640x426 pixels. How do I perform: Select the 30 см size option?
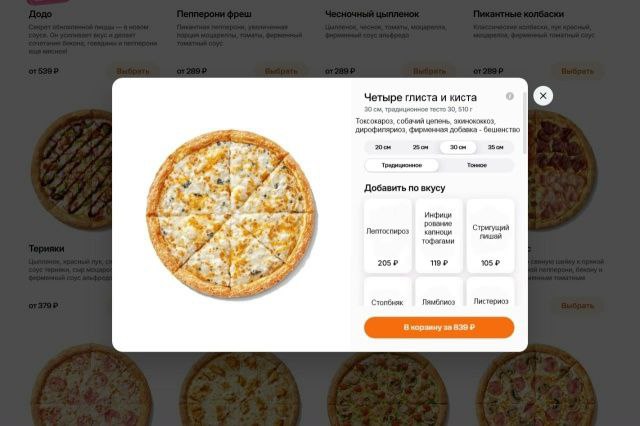tap(458, 147)
